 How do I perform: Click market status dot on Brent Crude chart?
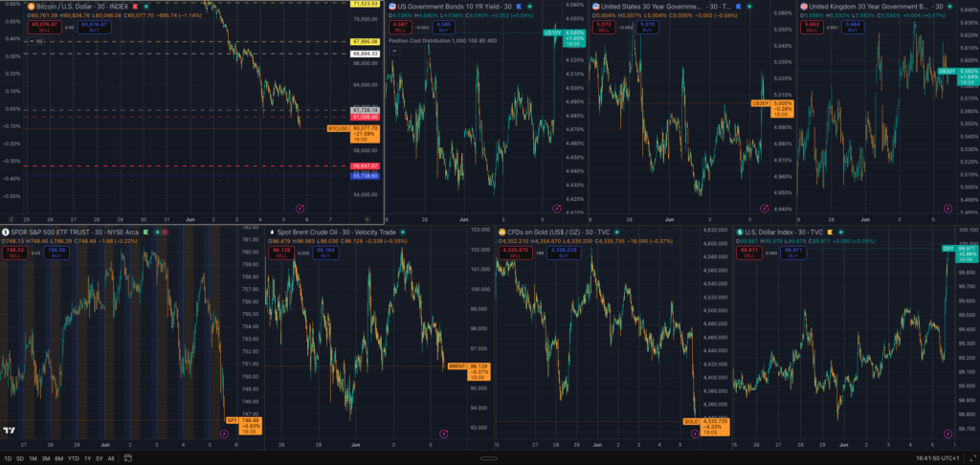coord(403,232)
